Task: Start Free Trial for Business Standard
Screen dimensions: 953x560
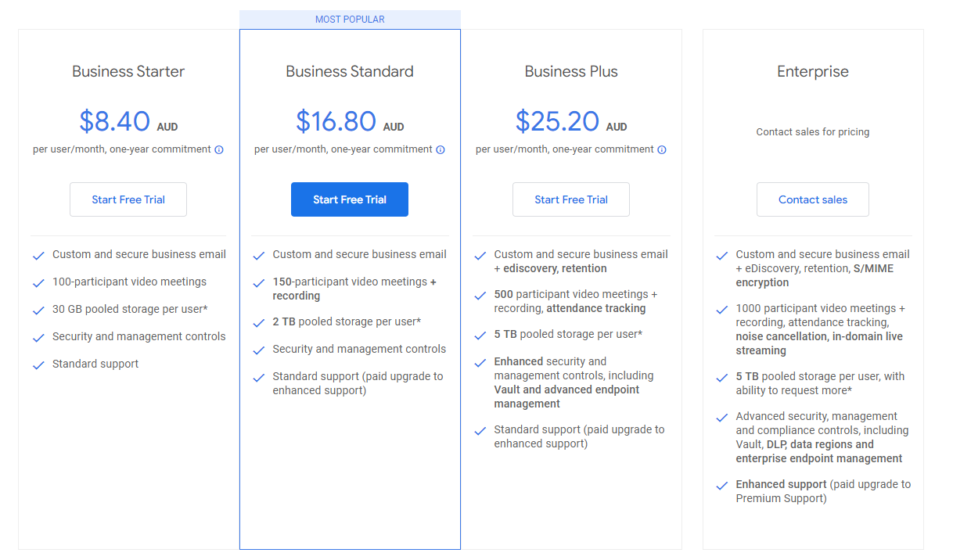Action: click(x=350, y=199)
